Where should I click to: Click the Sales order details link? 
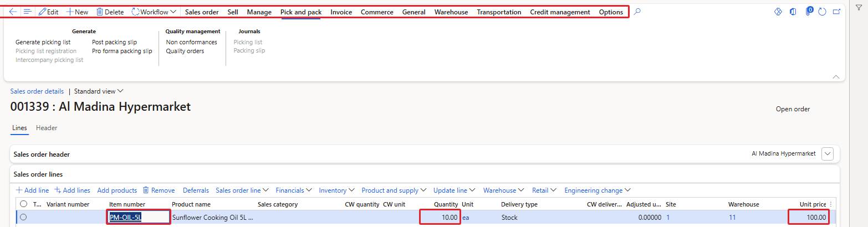tap(37, 91)
